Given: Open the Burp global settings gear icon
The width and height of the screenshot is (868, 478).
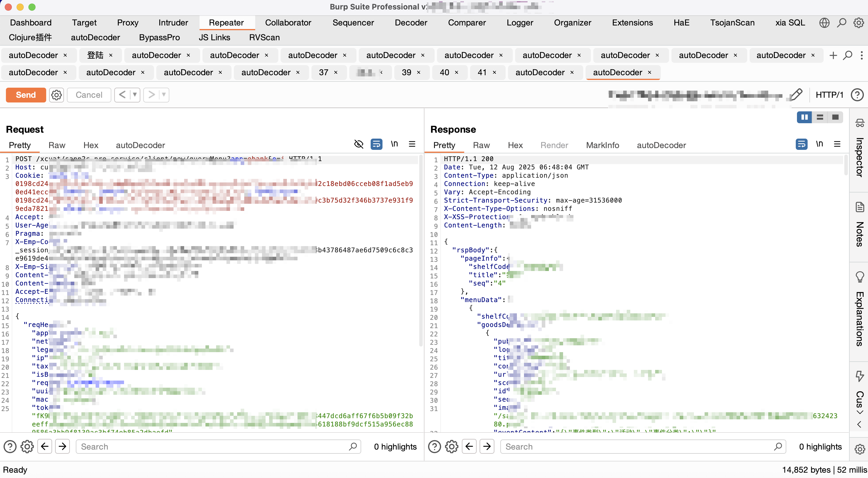Looking at the screenshot, I should 859,23.
